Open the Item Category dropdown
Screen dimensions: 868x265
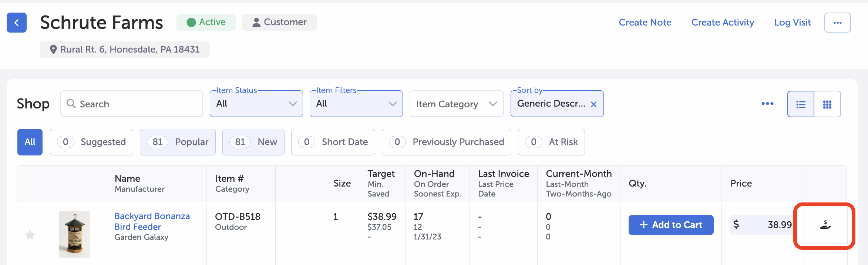click(456, 104)
